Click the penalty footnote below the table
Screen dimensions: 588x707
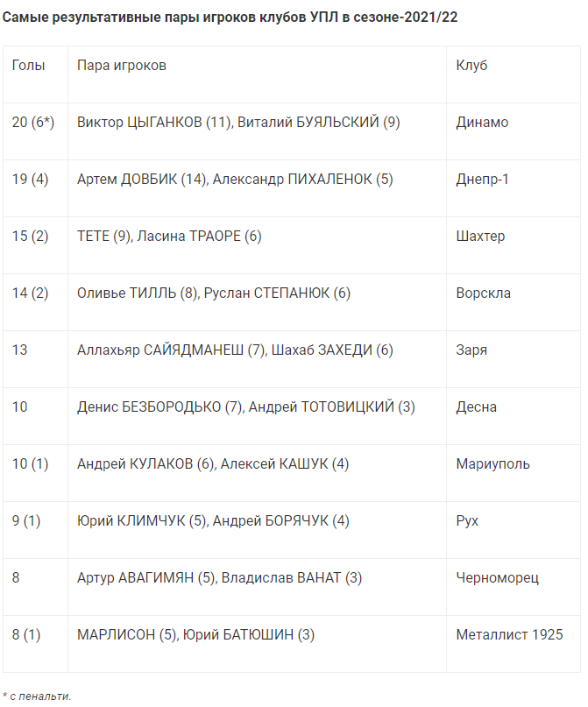pyautogui.click(x=37, y=696)
